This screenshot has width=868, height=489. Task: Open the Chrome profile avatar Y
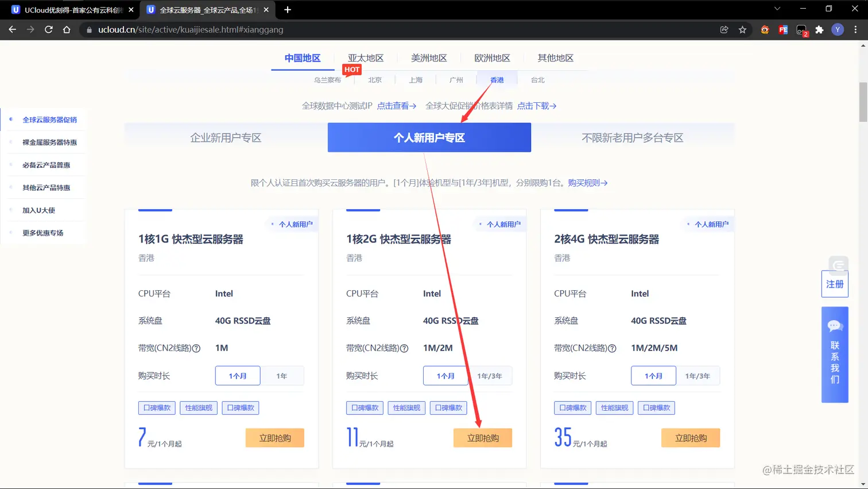click(x=838, y=29)
